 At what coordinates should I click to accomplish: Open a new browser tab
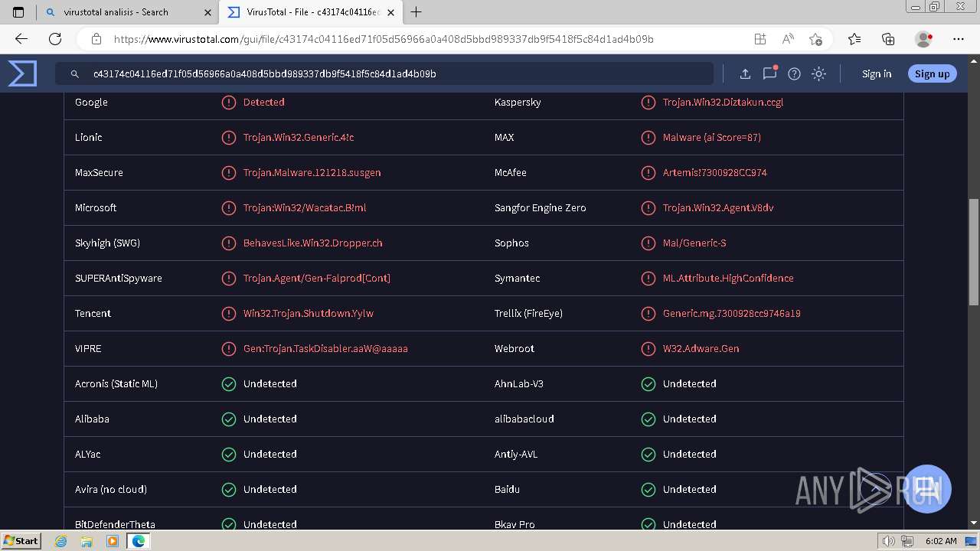(416, 12)
